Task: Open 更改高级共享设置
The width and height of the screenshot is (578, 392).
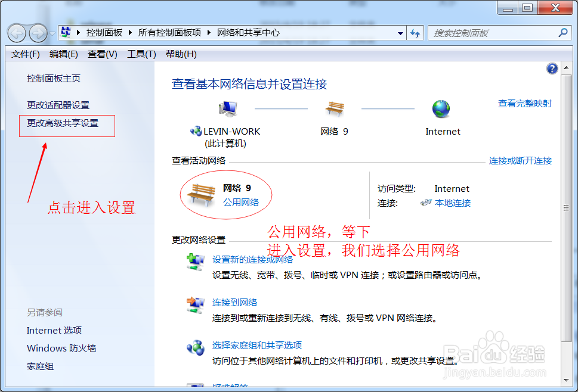Action: tap(63, 123)
